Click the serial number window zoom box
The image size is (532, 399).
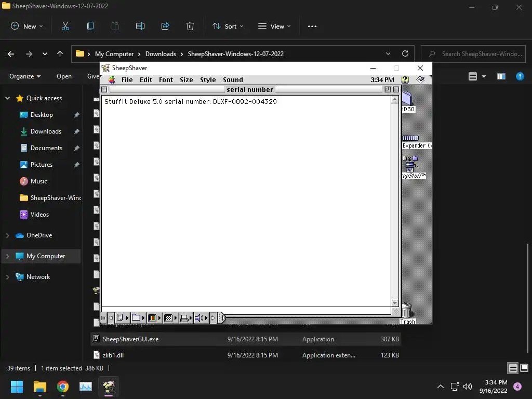coord(388,89)
